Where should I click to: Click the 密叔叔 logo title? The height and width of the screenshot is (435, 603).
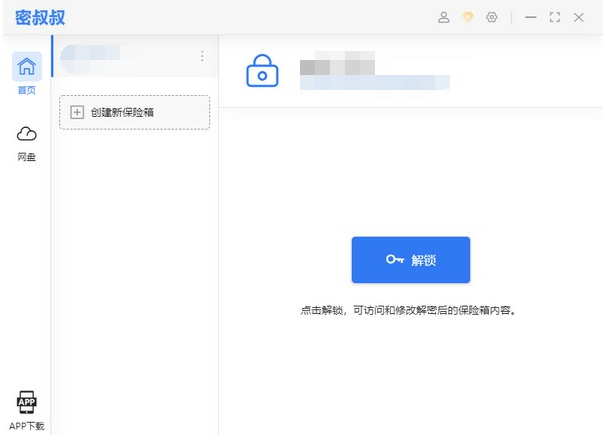pyautogui.click(x=40, y=17)
